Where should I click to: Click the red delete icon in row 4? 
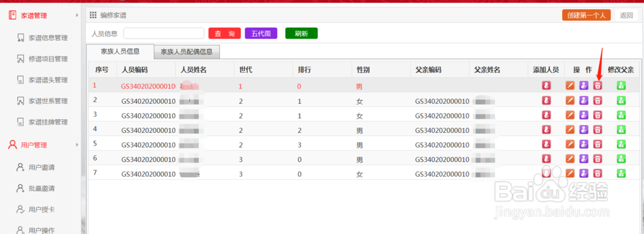click(x=598, y=130)
